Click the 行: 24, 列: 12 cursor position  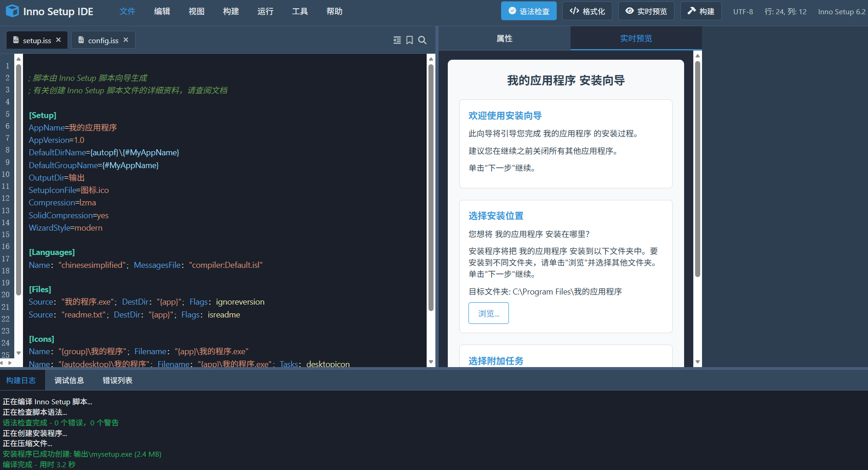[x=785, y=11]
